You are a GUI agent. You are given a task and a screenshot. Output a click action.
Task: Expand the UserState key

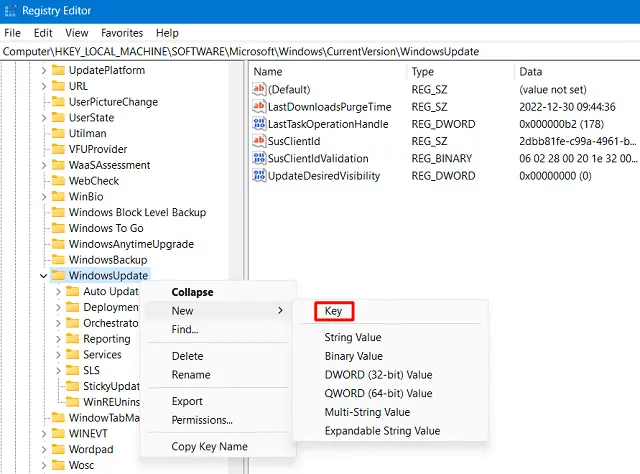[44, 118]
